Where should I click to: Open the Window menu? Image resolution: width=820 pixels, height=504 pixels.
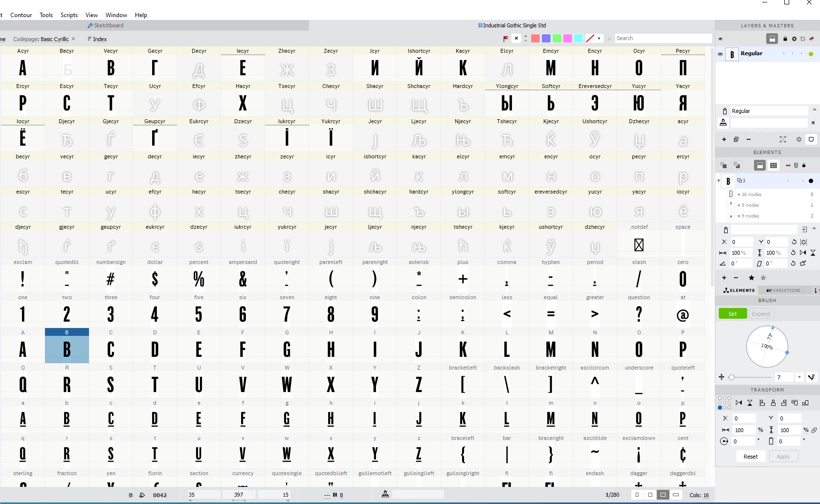(116, 15)
